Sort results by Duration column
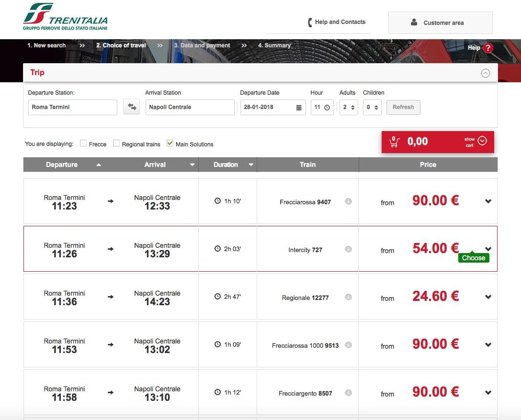The image size is (521, 420). pyautogui.click(x=227, y=165)
